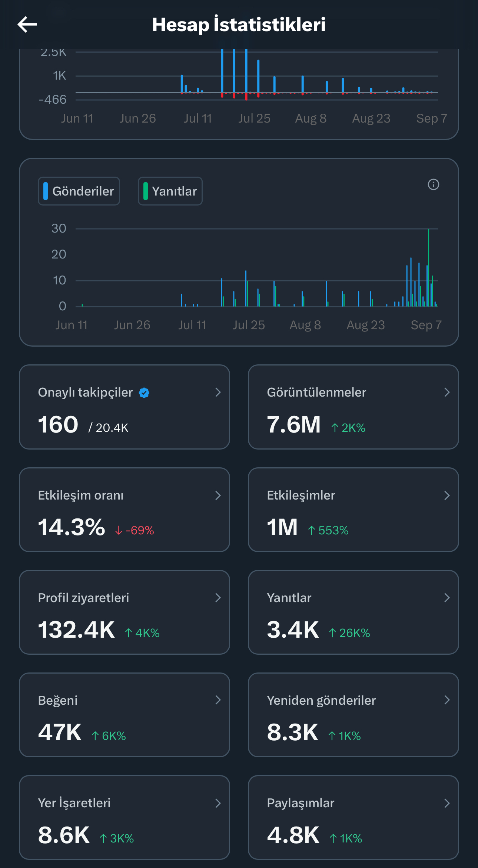Expand Etkileşim oranı chevron
478x868 pixels.
click(x=218, y=495)
